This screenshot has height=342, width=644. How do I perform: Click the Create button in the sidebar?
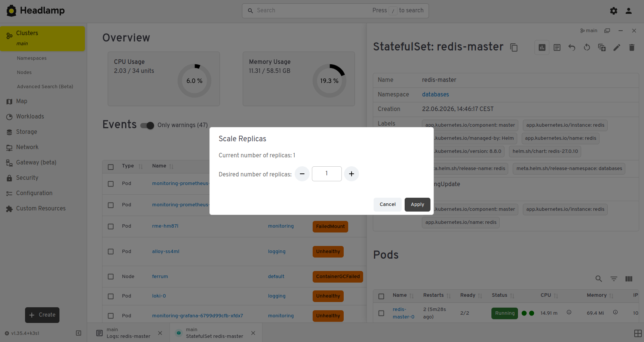[42, 315]
